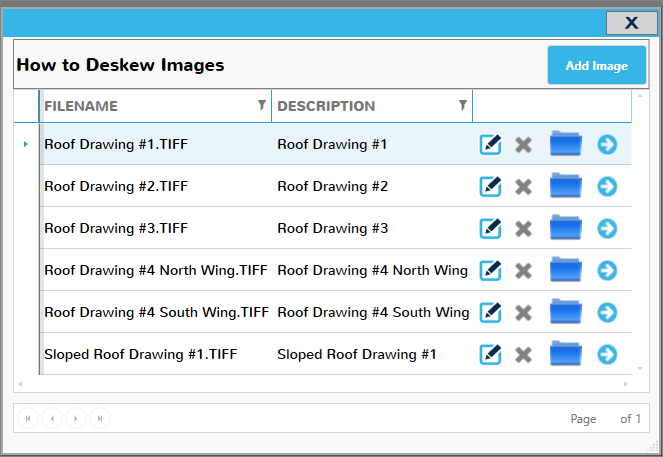Image resolution: width=663 pixels, height=457 pixels.
Task: Edit Roof Drawing #4 South Wing entry
Action: click(490, 313)
